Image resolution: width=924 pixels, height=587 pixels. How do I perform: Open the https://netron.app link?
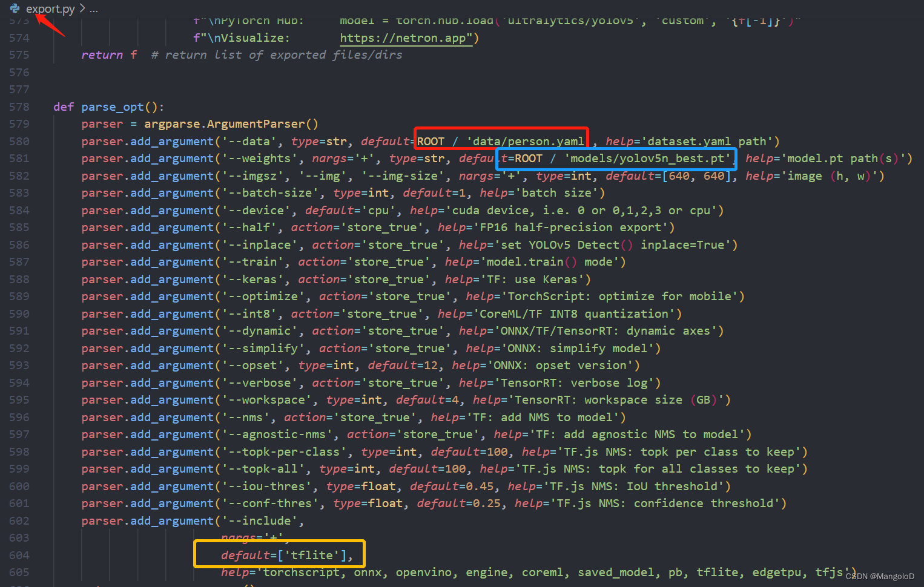coord(406,38)
